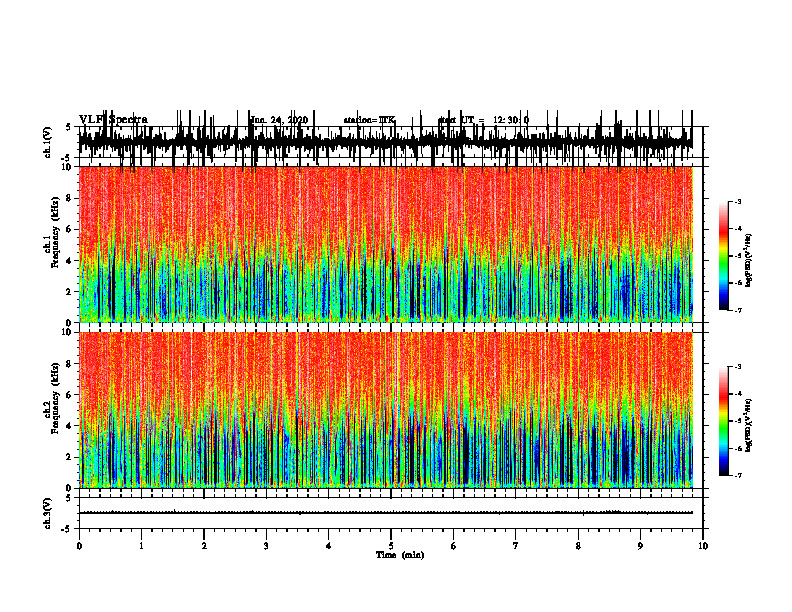
Task: Click the '10' tick on the time axis
Action: point(703,546)
